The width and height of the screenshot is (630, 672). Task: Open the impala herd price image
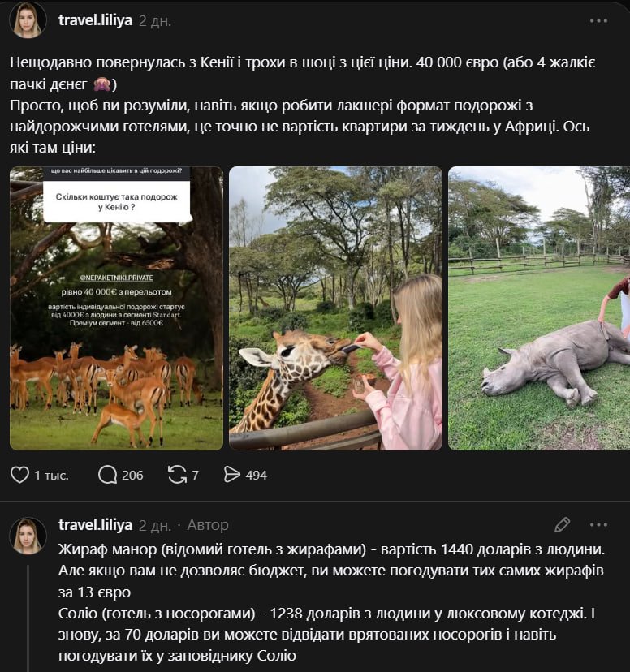(116, 308)
